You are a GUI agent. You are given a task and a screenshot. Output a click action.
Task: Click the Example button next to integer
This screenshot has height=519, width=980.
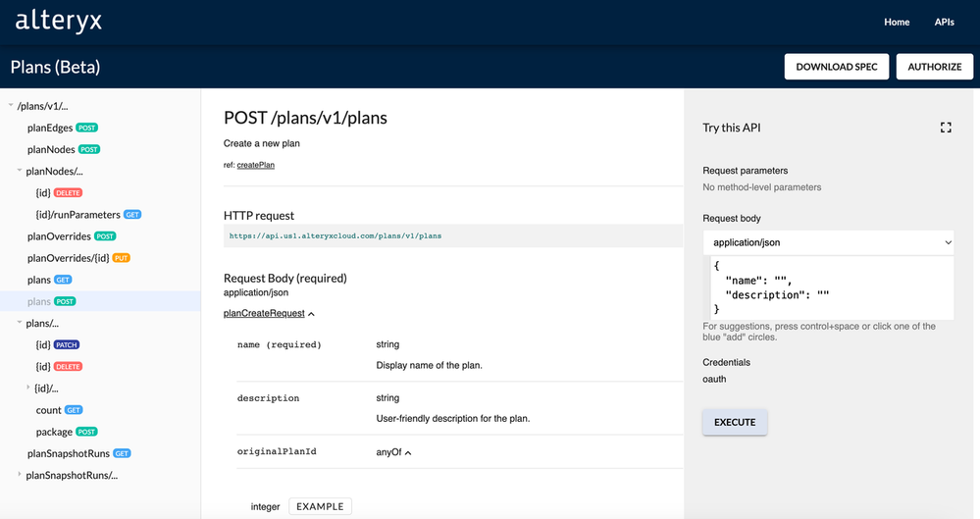tap(320, 506)
